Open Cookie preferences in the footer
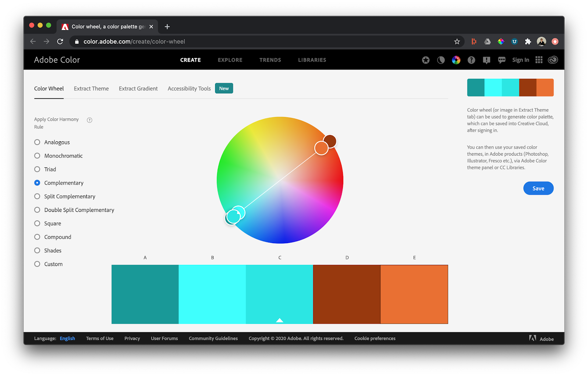The width and height of the screenshot is (588, 376). coord(375,338)
